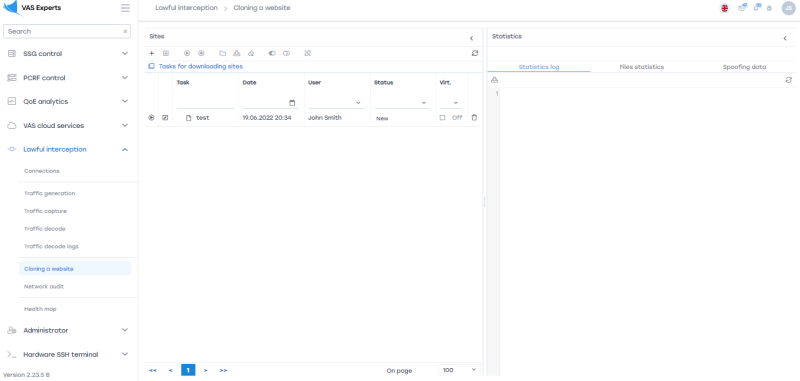Viewport: 800px width, 381px height.
Task: Toggle the edit checkbox in test row
Action: coord(165,117)
